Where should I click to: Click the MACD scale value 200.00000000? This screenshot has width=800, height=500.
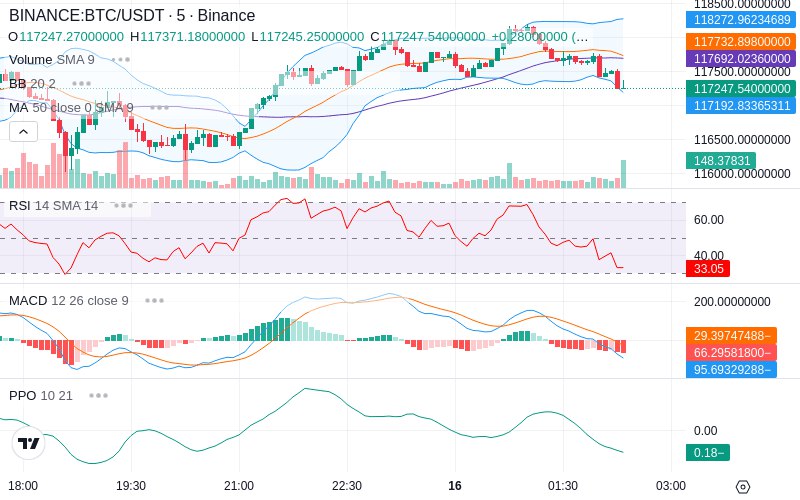coord(732,302)
